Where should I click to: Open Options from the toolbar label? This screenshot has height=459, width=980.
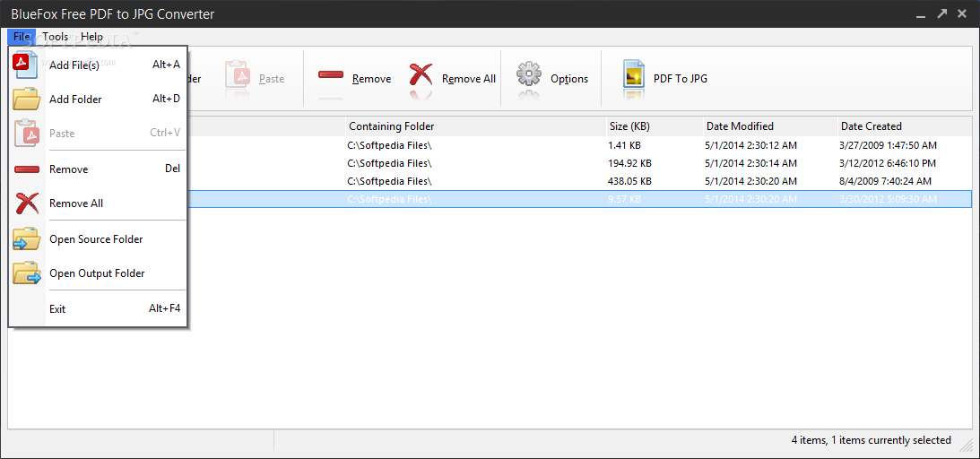tap(568, 79)
